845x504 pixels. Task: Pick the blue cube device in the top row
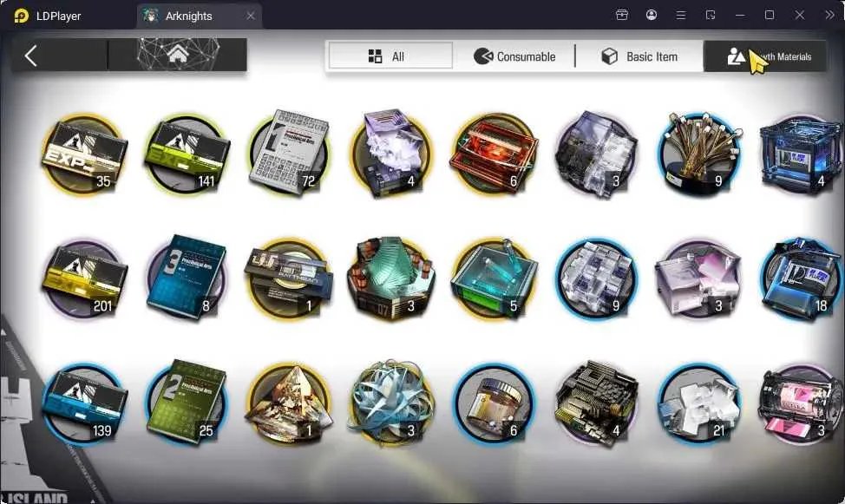click(802, 153)
